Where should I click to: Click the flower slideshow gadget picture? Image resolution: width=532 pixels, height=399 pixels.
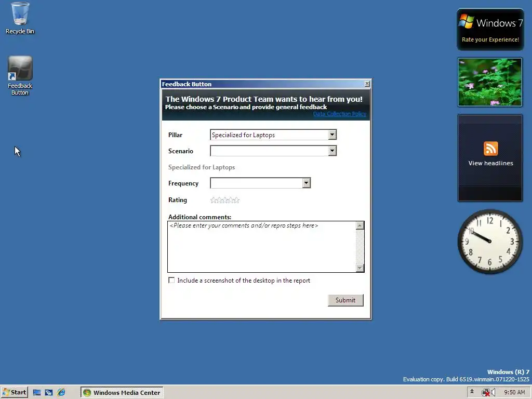pos(490,82)
